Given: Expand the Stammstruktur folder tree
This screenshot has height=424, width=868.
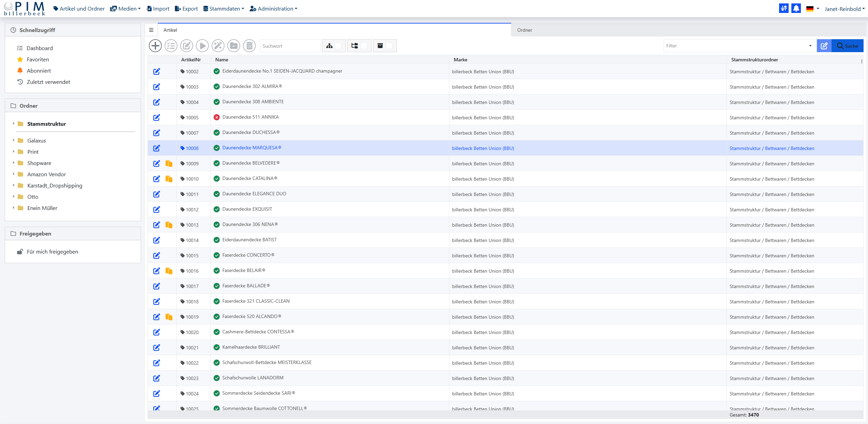Looking at the screenshot, I should (14, 124).
